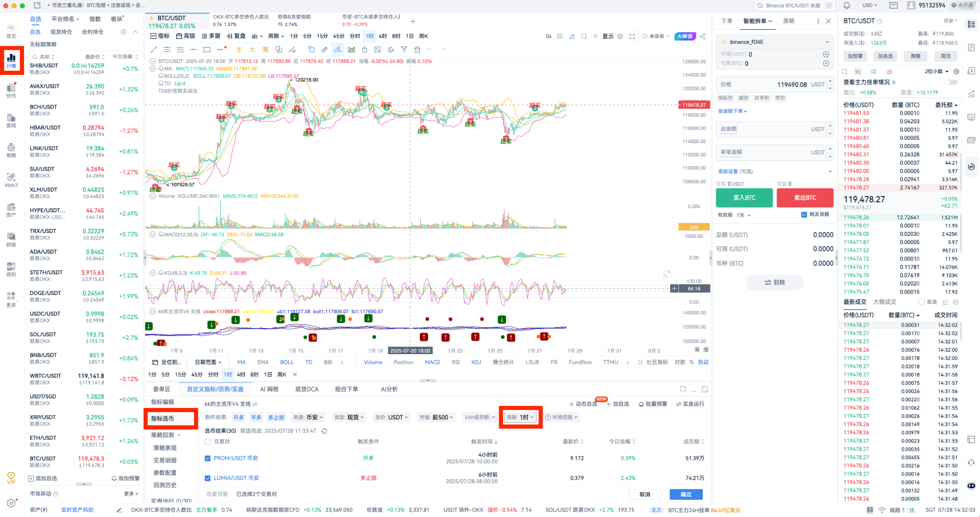This screenshot has height=517, width=980.
Task: Switch to the 委单区 tab
Action: pos(161,389)
